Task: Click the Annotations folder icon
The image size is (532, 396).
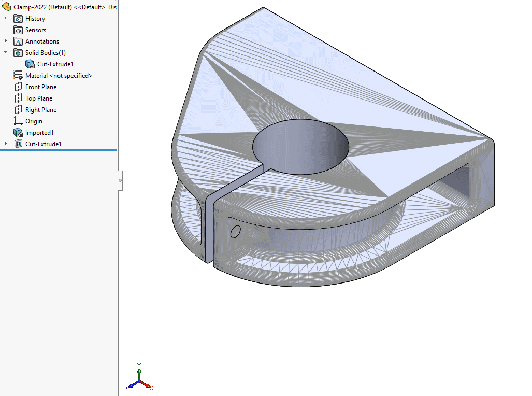Action: (18, 41)
